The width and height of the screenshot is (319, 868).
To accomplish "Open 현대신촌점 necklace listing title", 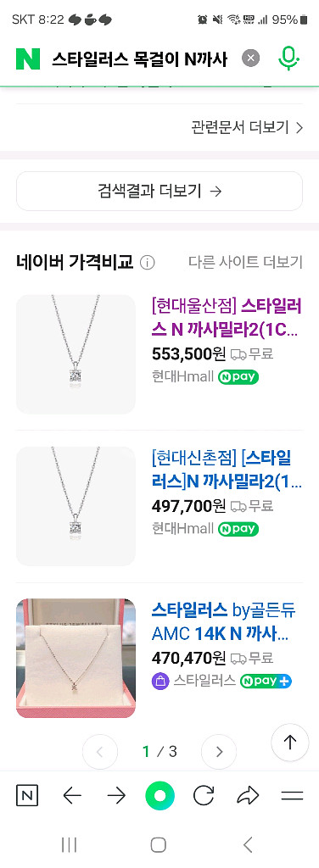I will point(227,470).
